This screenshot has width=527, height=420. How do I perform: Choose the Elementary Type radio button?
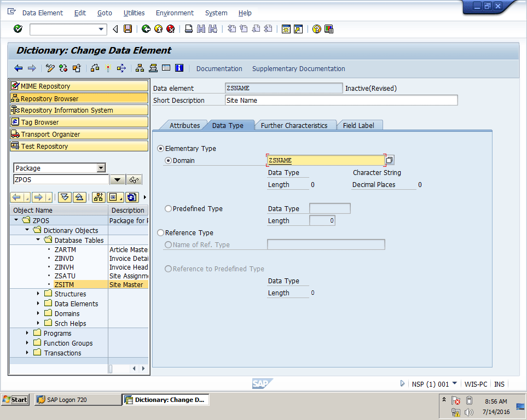pyautogui.click(x=161, y=149)
